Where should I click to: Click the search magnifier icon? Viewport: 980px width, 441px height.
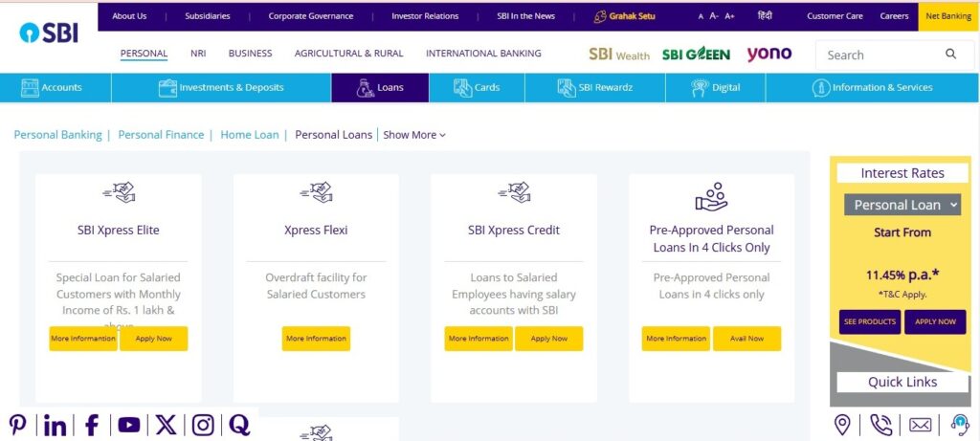(950, 55)
